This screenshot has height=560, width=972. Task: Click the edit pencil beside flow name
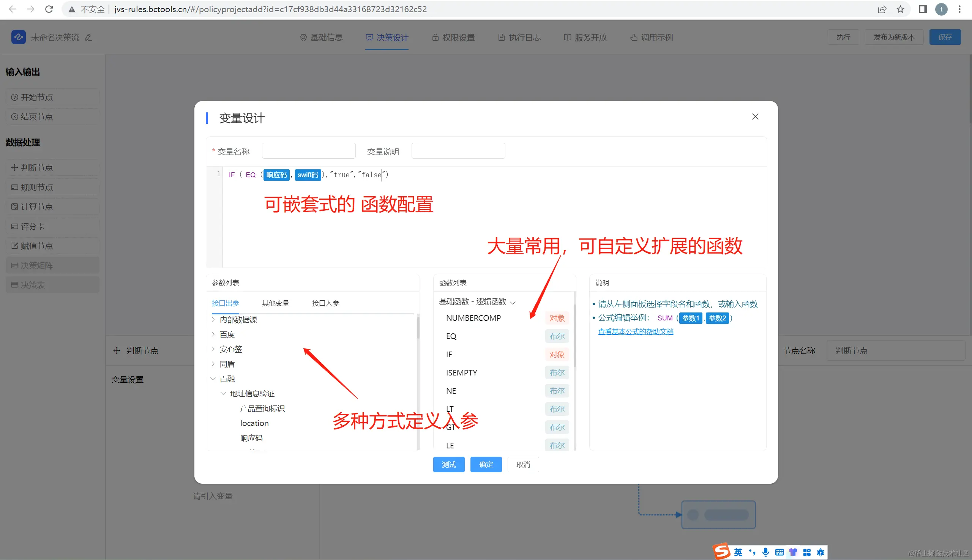coord(88,37)
